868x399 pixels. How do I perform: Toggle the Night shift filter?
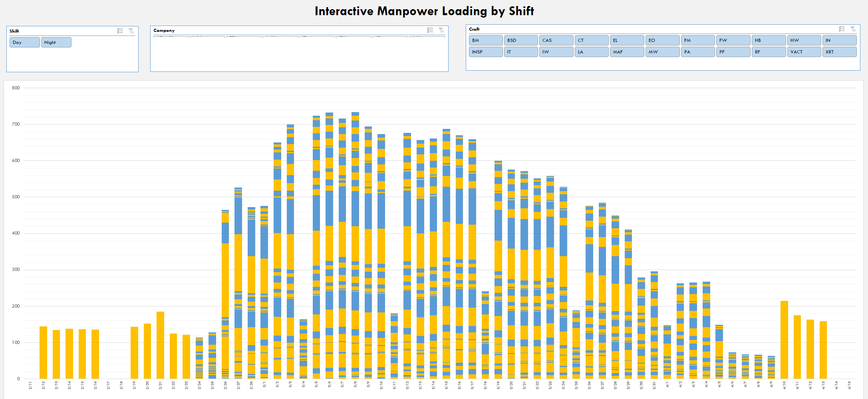tap(56, 42)
